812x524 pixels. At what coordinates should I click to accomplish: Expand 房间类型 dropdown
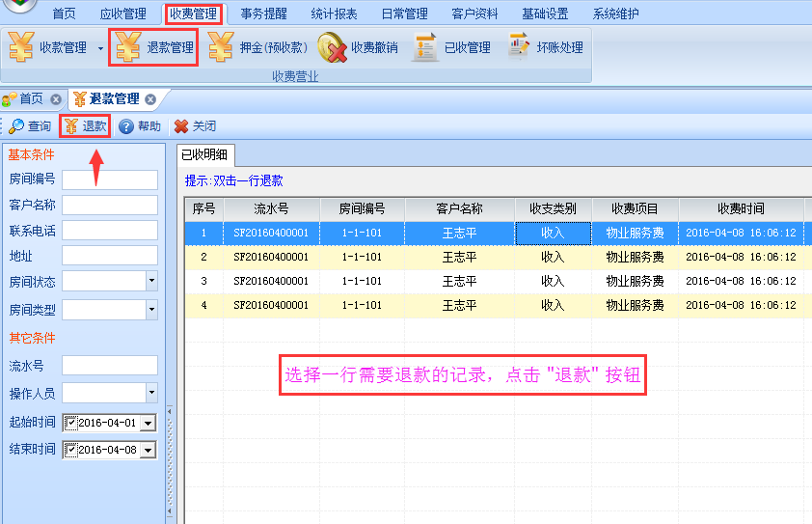151,310
